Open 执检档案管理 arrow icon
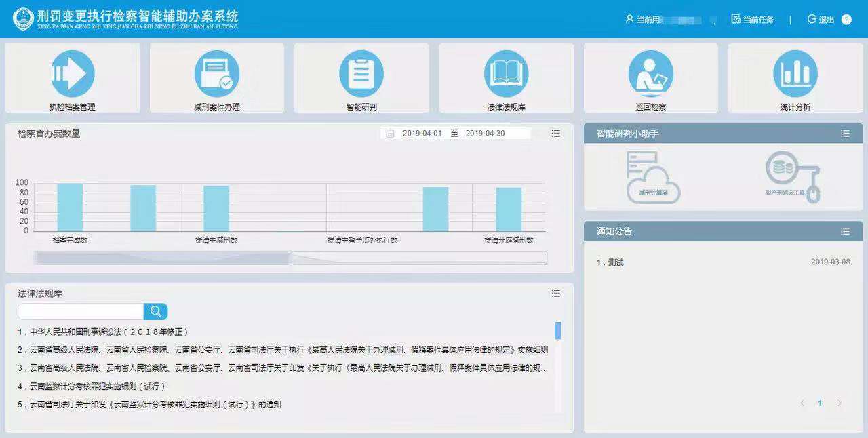 coord(73,74)
